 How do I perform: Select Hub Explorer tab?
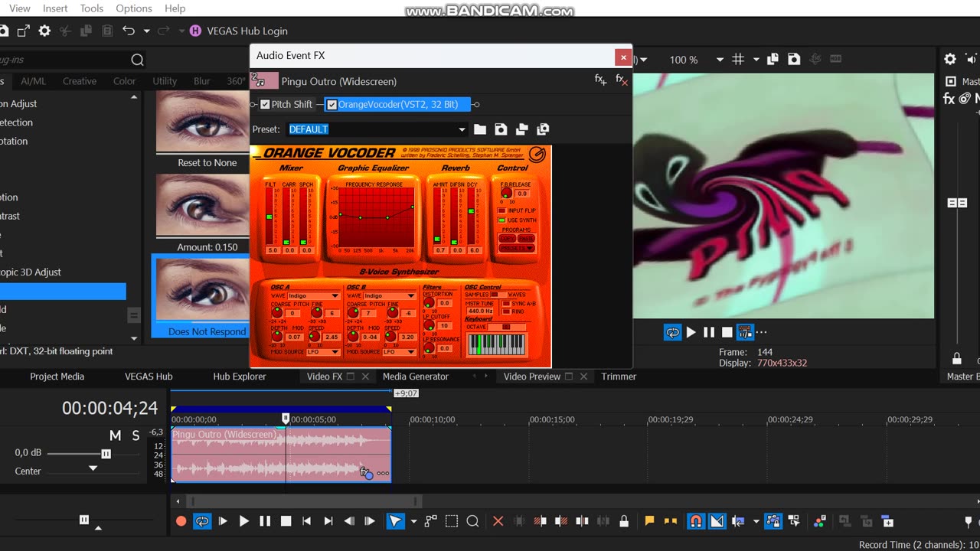pos(240,377)
